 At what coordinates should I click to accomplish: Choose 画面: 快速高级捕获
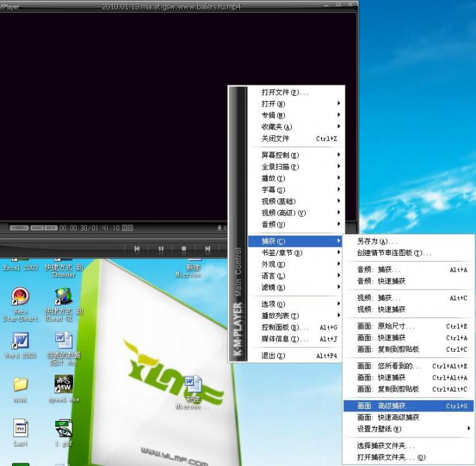(409, 417)
